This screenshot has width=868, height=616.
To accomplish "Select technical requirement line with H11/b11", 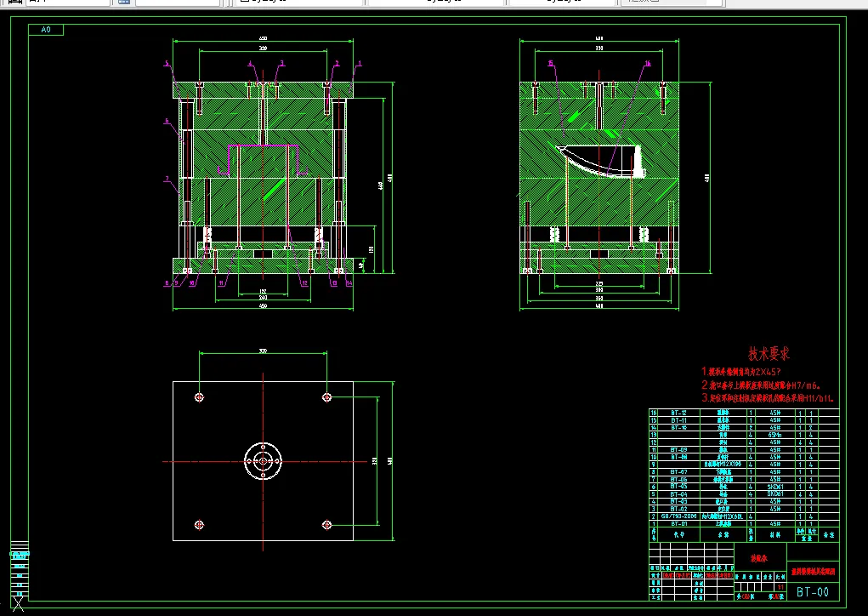I will point(768,397).
